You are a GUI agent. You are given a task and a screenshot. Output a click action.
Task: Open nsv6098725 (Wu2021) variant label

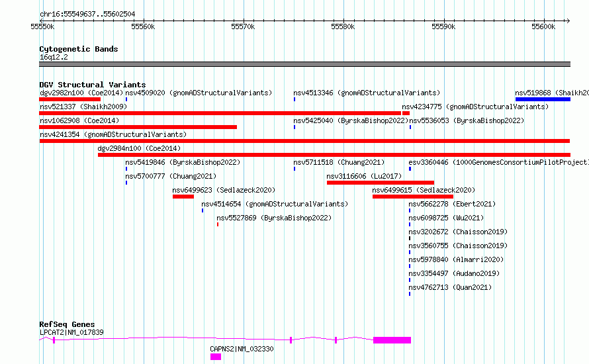click(446, 218)
